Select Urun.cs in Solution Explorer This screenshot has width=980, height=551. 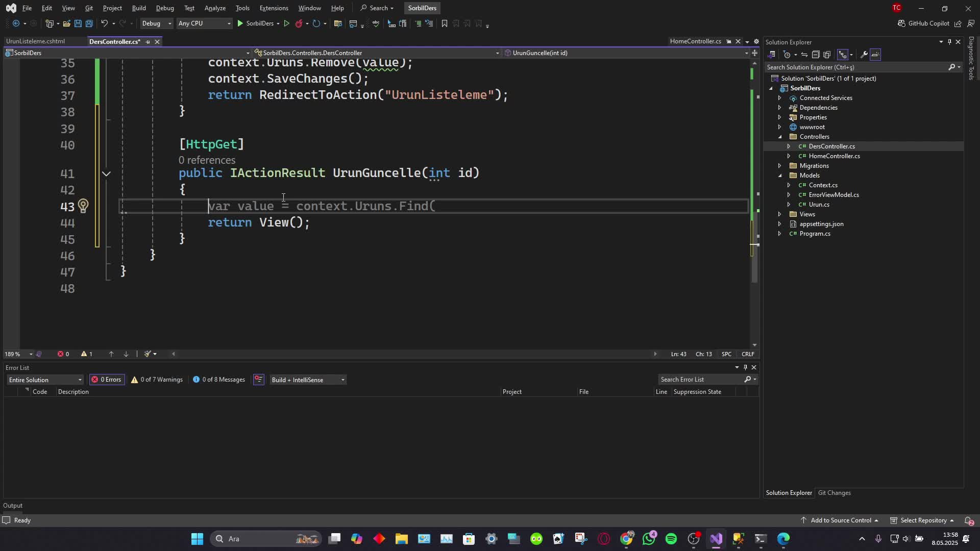[819, 205]
